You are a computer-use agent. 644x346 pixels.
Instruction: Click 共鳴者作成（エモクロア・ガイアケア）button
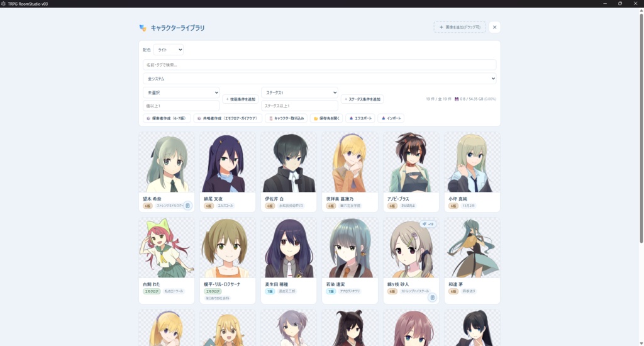(228, 118)
